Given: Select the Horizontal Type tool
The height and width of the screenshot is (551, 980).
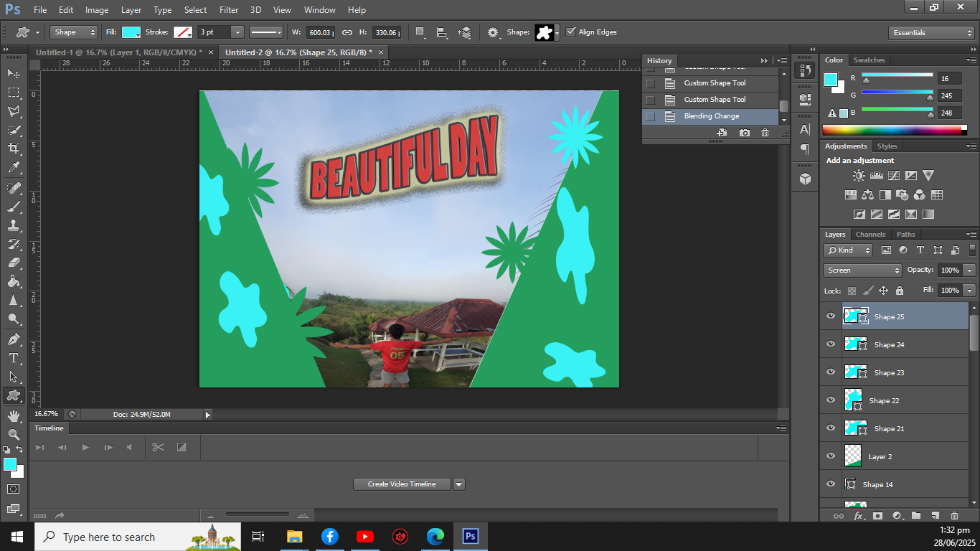Looking at the screenshot, I should (x=14, y=358).
